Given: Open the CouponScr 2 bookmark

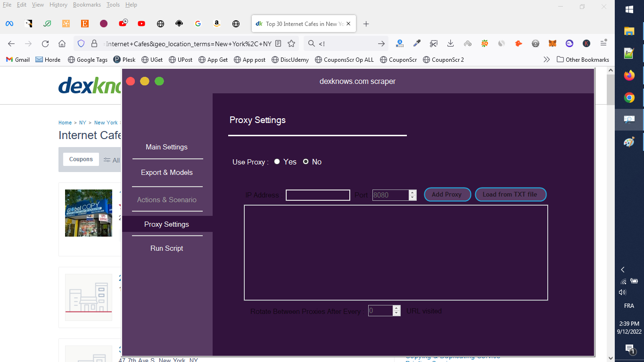Looking at the screenshot, I should (x=444, y=59).
